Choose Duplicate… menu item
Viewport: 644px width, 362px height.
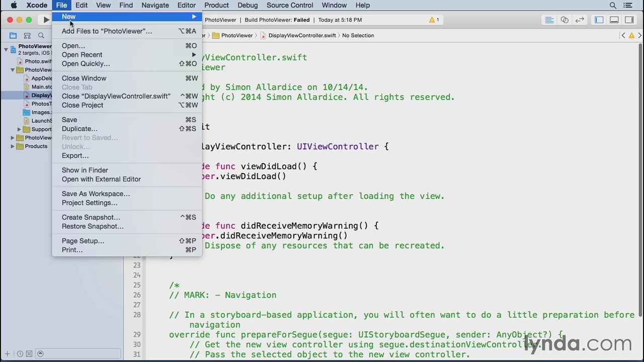pyautogui.click(x=127, y=129)
